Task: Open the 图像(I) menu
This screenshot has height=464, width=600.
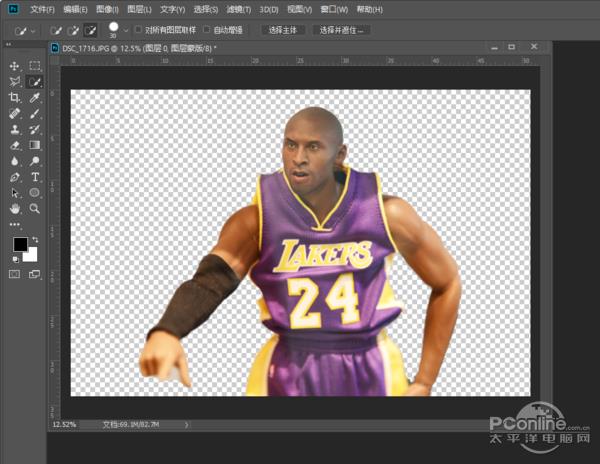Action: coord(107,9)
